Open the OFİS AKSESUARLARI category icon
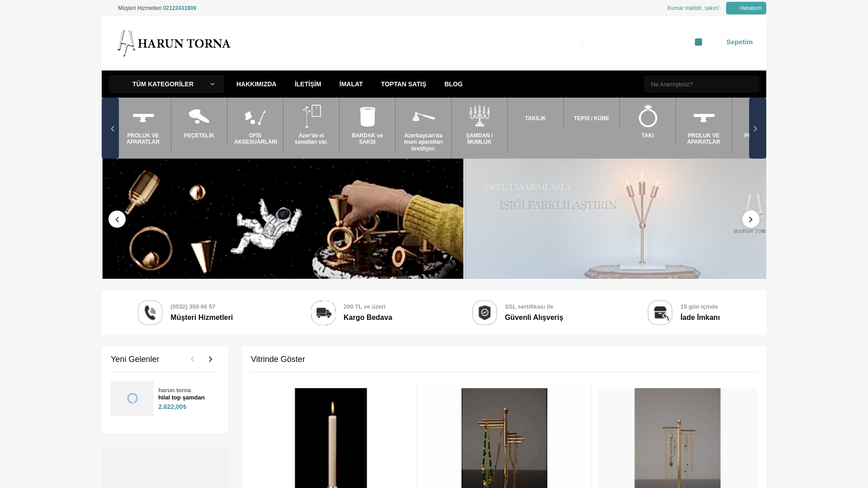 [x=255, y=117]
